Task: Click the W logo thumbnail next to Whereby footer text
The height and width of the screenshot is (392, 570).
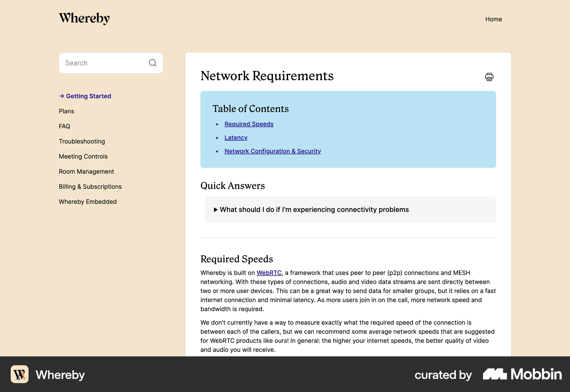Action: 19,374
